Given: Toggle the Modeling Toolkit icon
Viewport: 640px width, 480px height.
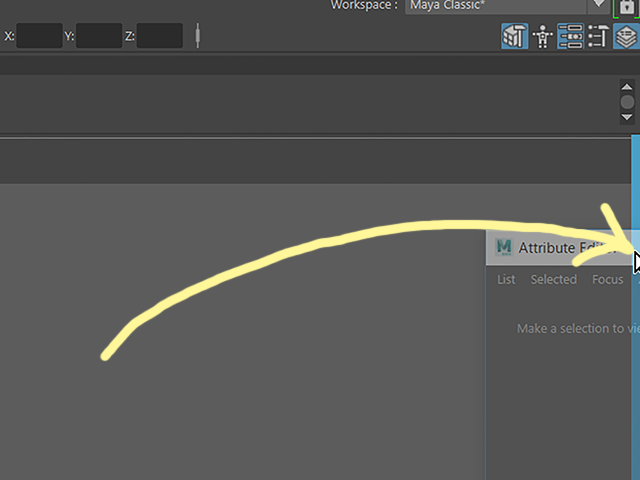Looking at the screenshot, I should click(x=514, y=36).
